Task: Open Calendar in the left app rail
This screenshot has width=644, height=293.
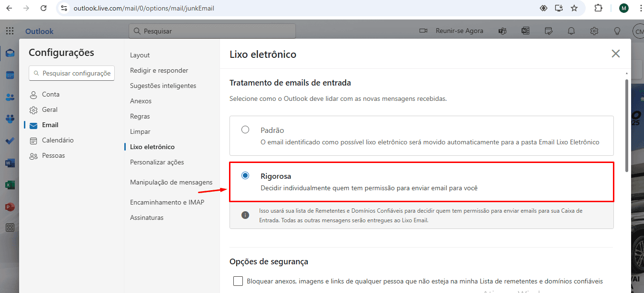Action: 10,75
